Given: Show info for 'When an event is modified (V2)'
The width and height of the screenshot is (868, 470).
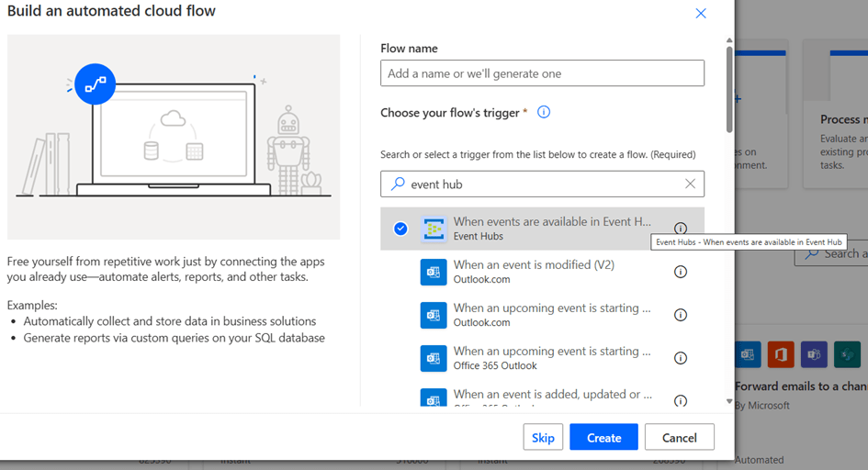Looking at the screenshot, I should [681, 272].
